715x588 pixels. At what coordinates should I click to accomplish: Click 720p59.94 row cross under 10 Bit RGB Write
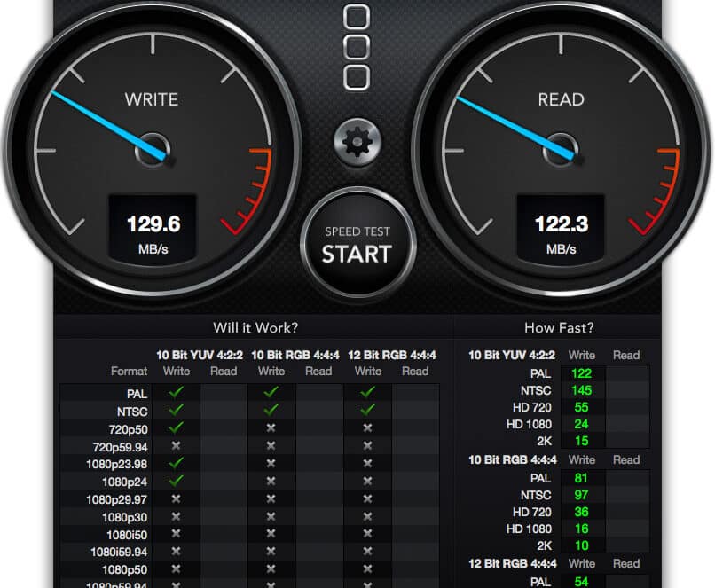pos(271,445)
